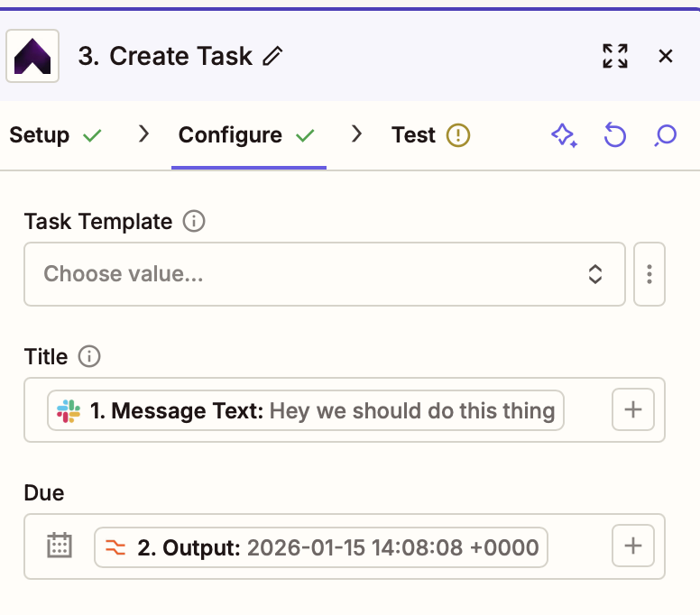Select the Output date pill in Due
This screenshot has width=700, height=615.
click(321, 546)
